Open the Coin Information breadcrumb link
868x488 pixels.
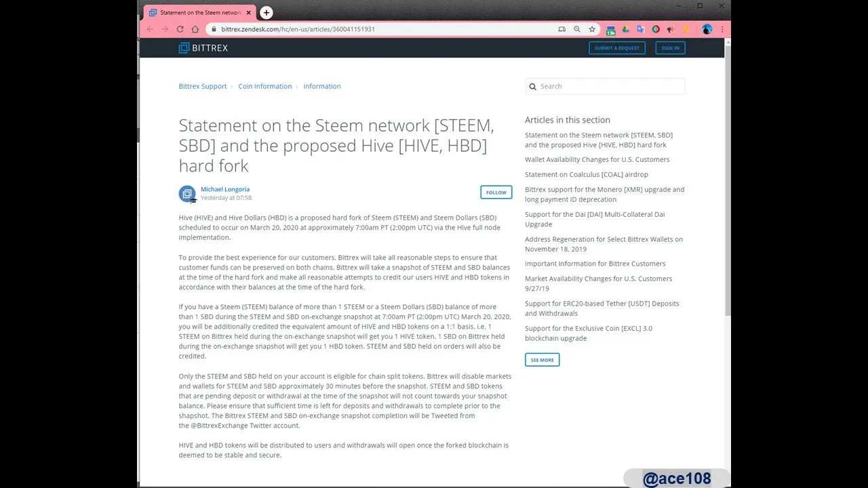265,86
